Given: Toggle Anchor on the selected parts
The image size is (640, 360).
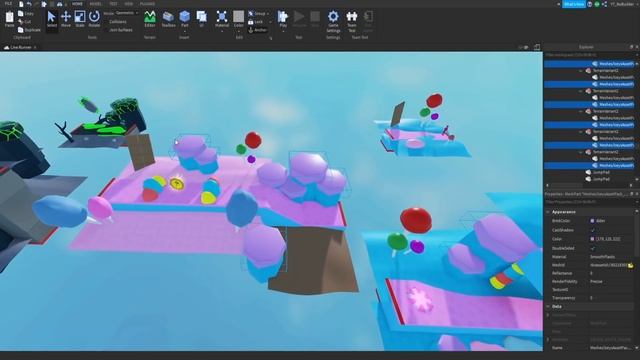Looking at the screenshot, I should [x=257, y=30].
